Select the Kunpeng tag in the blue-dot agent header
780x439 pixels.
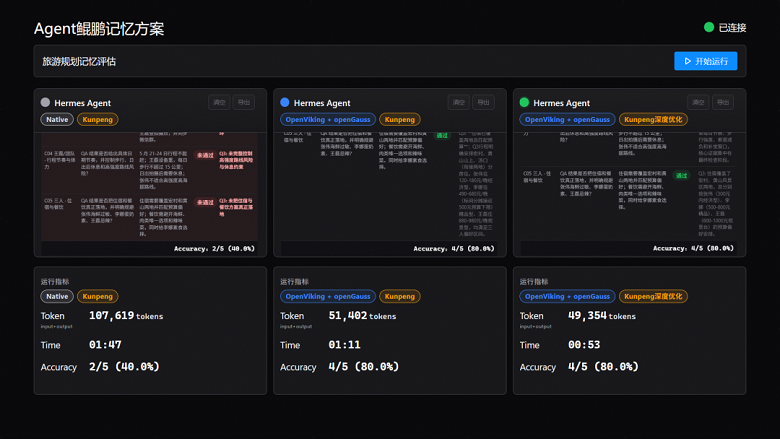[400, 119]
